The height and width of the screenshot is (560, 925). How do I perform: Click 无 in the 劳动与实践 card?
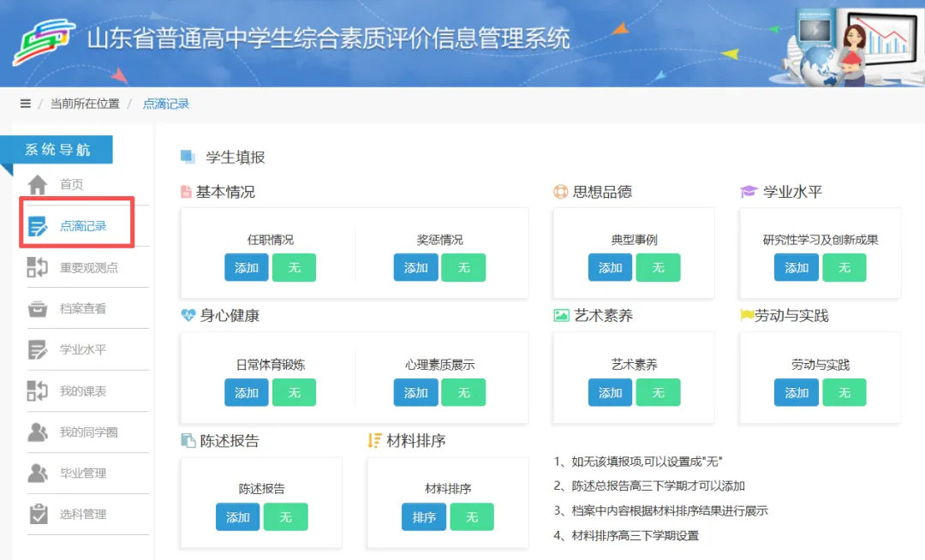[844, 392]
